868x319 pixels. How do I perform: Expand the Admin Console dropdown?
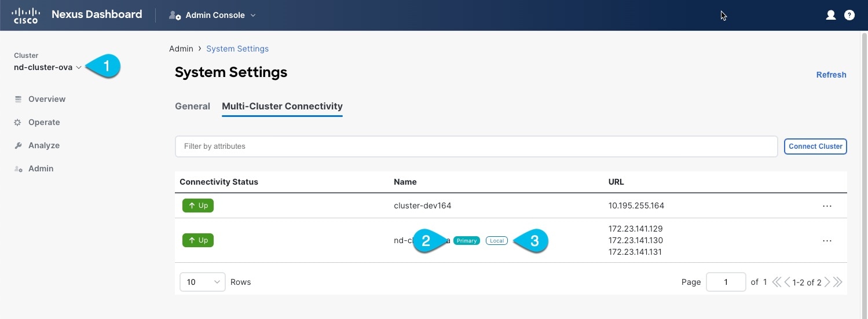coord(253,16)
